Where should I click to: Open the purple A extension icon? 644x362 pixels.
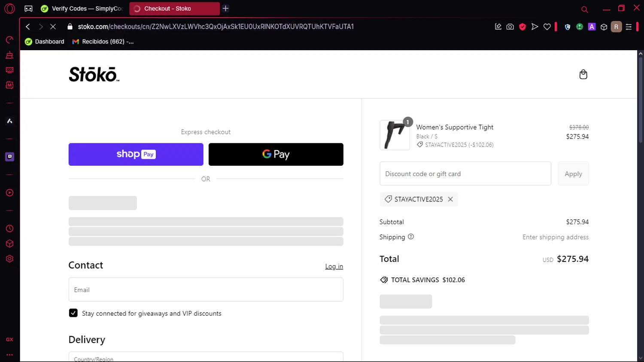click(x=592, y=27)
